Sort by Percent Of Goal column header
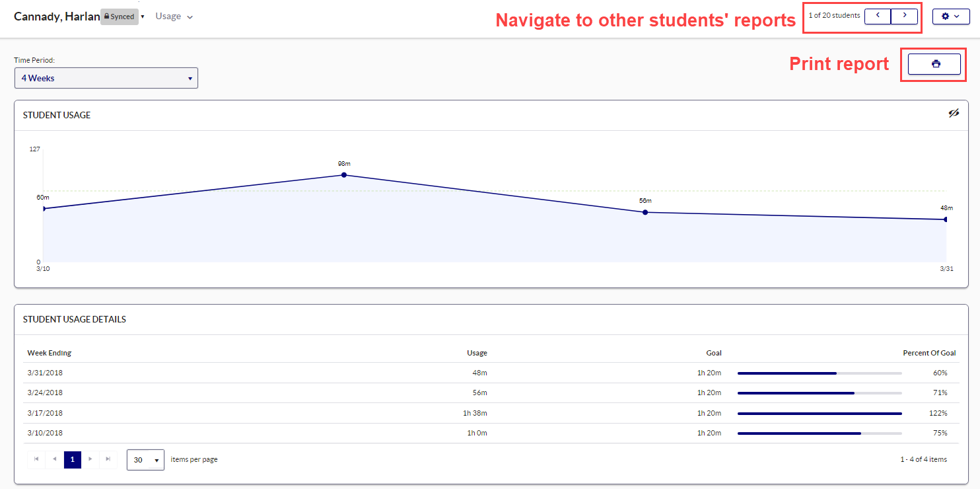Viewport: 980px width, 489px height. [x=929, y=353]
